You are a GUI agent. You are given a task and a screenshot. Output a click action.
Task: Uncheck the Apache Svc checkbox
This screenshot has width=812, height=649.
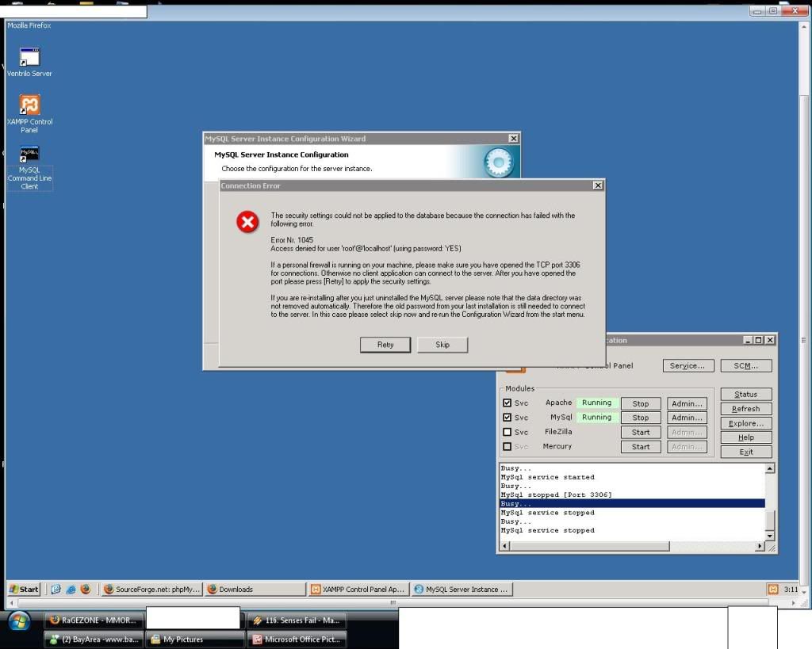507,403
